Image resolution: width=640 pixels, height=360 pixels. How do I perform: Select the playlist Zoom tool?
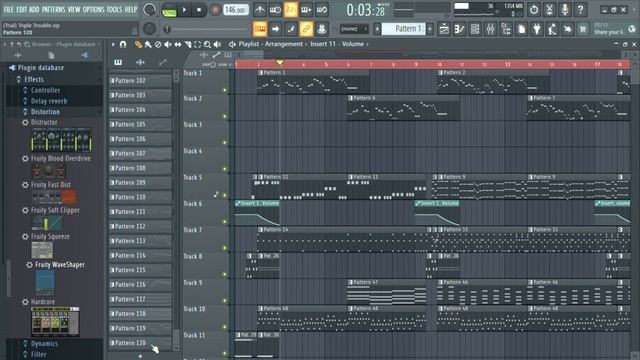pos(207,44)
